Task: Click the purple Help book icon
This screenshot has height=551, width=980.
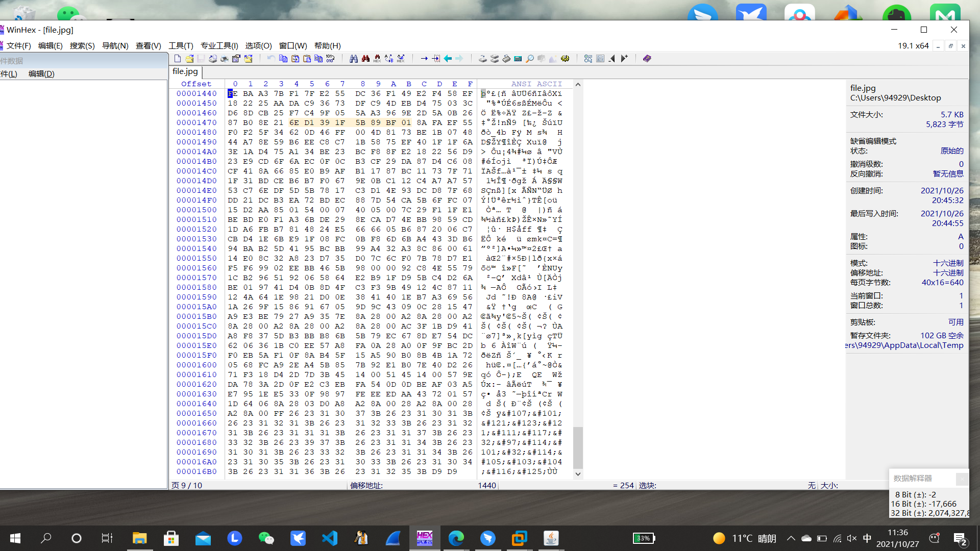Action: [x=647, y=59]
